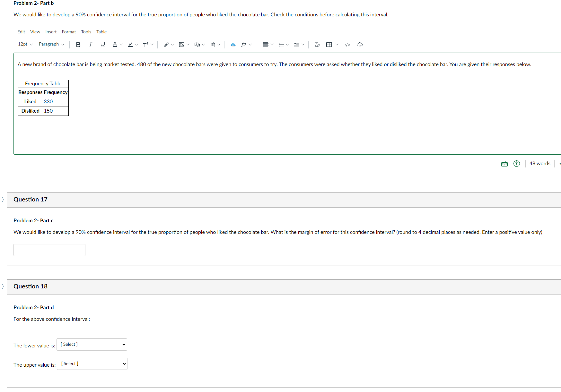Toggle bold formatting
This screenshot has height=392, width=561.
[78, 45]
